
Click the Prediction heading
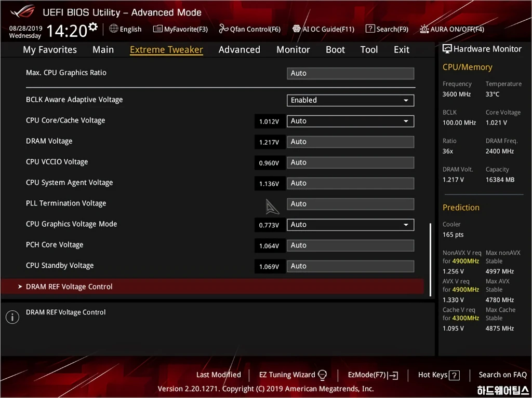point(461,208)
